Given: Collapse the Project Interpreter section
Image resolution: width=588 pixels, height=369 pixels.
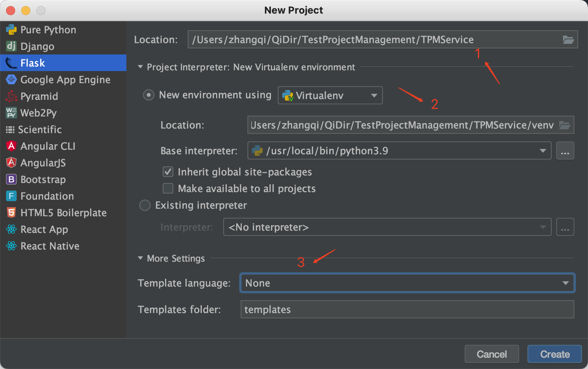Looking at the screenshot, I should 140,67.
